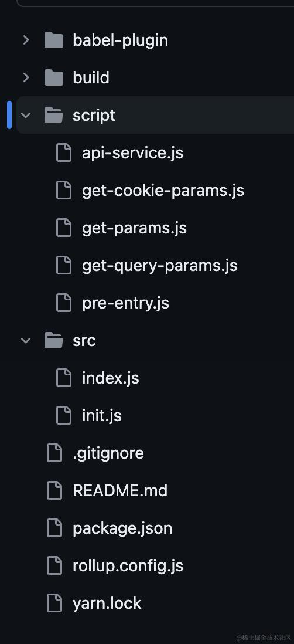
Task: Expand the babel-plugin folder chevron
Action: point(26,40)
